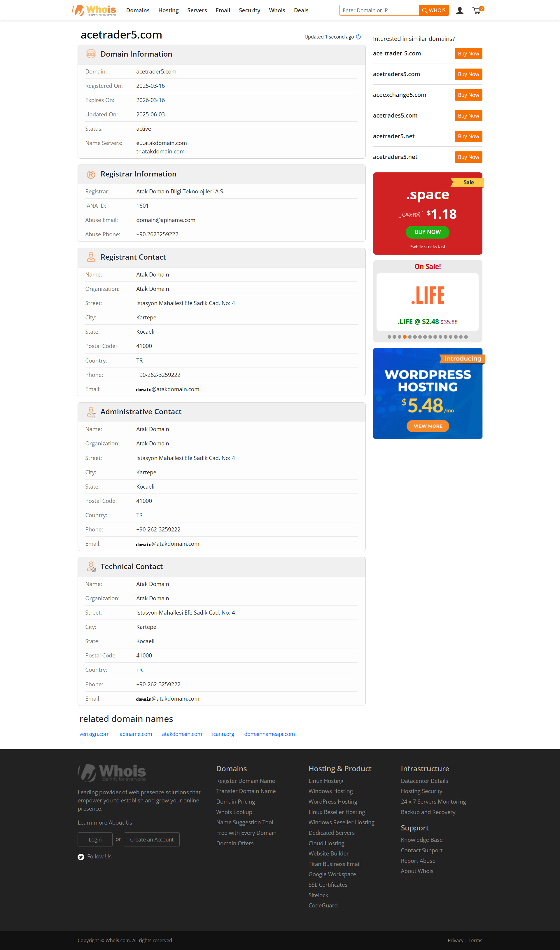Click the Terms link in footer
Screen dimensions: 560x950
(x=475, y=940)
